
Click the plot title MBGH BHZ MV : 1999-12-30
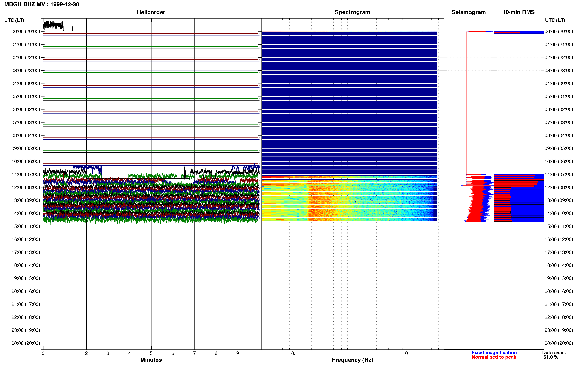[x=42, y=4]
